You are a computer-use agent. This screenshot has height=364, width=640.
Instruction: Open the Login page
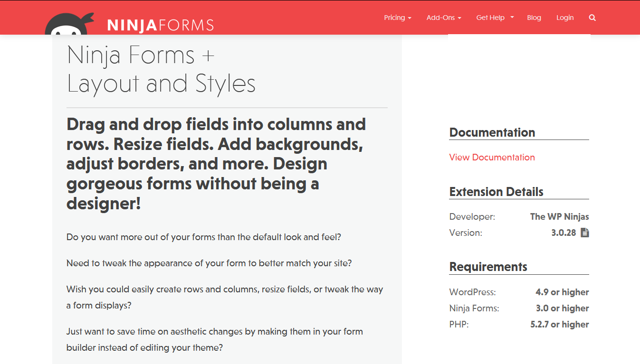565,18
